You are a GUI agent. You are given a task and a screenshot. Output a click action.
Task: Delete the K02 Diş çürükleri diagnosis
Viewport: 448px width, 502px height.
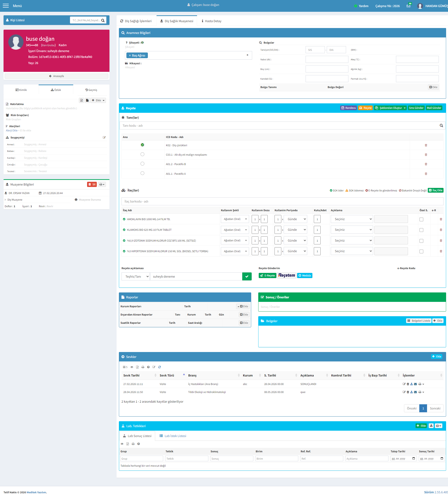click(426, 145)
